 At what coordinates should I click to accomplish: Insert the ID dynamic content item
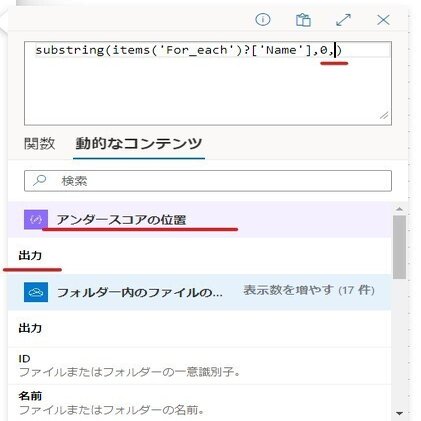click(199, 366)
